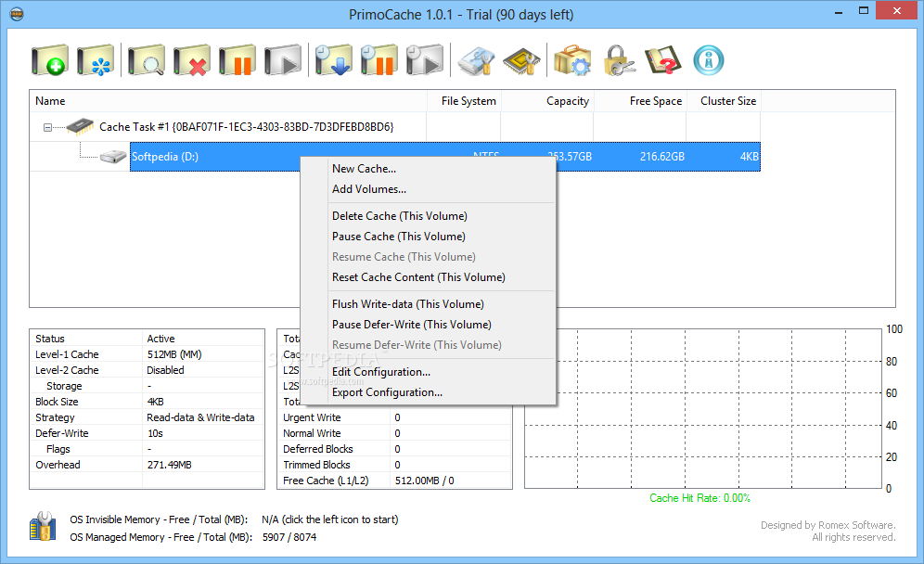Click the Pause Defer-Write toolbar icon
The image size is (924, 564).
(x=379, y=59)
